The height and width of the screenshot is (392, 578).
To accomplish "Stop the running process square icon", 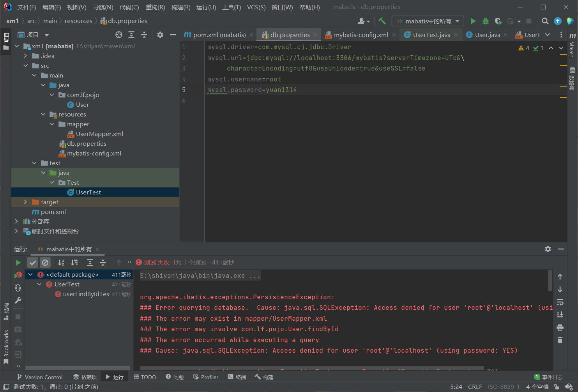I will click(x=529, y=21).
